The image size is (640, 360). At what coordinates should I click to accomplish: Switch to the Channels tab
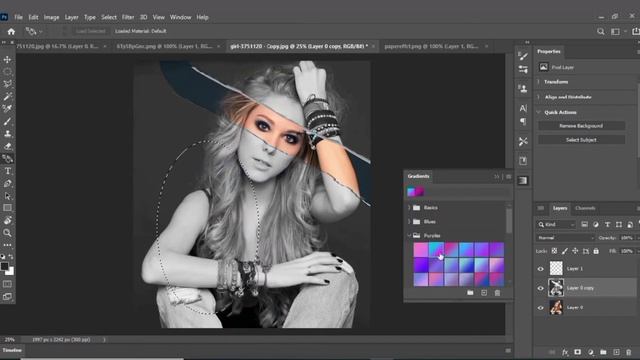(585, 208)
